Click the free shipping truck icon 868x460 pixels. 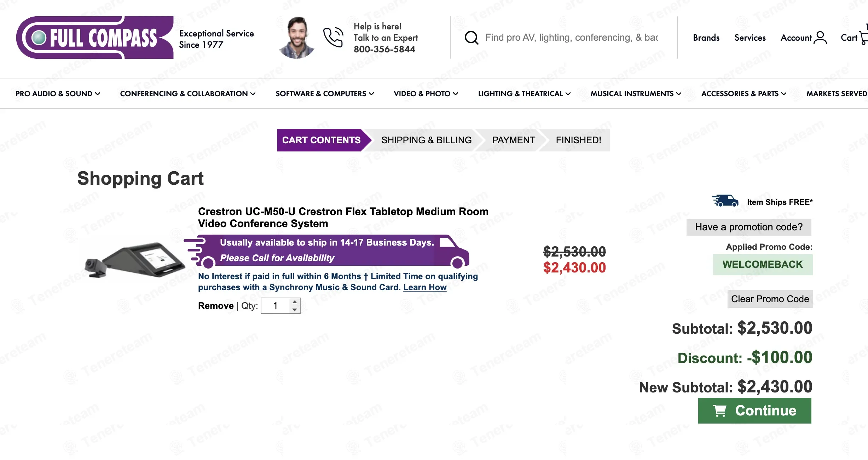(x=725, y=201)
